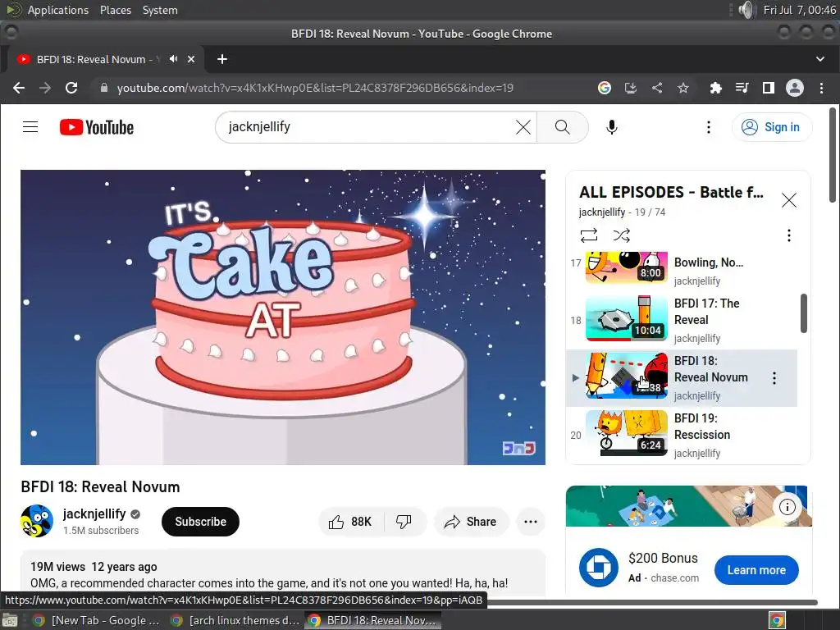Click the ad info icon
840x630 pixels.
tap(787, 507)
